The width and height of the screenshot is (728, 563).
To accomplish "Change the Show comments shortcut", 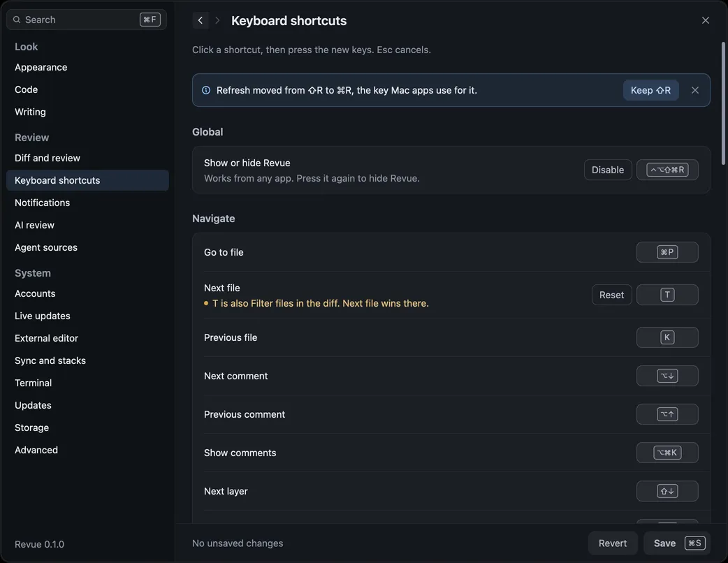I will [667, 453].
